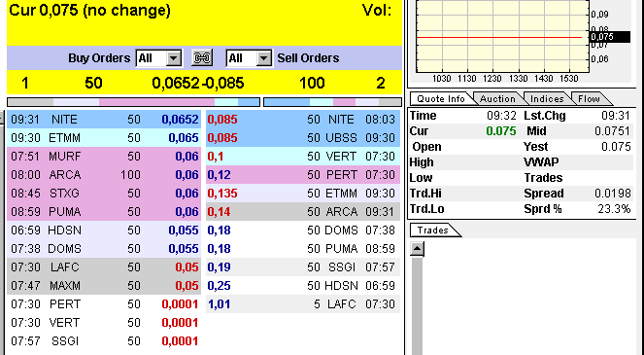
Task: Click the Mid value 0.0751
Action: [x=612, y=131]
